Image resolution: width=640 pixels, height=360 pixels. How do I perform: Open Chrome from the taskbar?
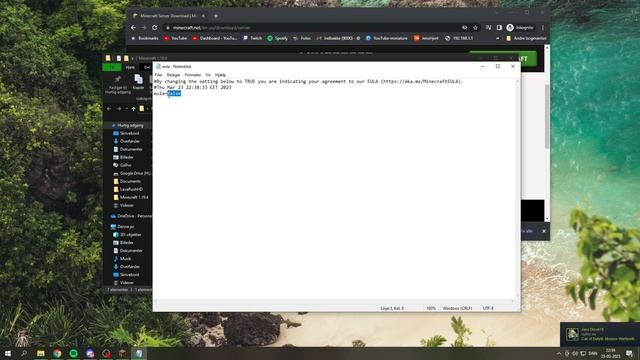(57, 353)
